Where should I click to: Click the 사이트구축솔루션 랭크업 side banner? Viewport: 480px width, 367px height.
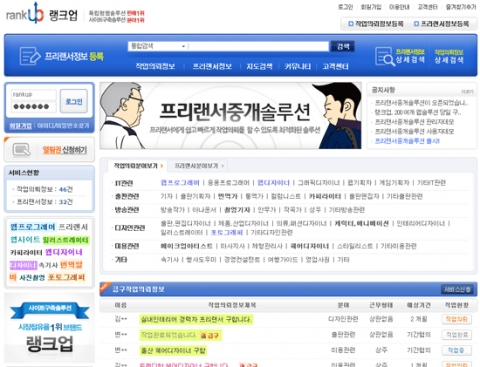49,328
